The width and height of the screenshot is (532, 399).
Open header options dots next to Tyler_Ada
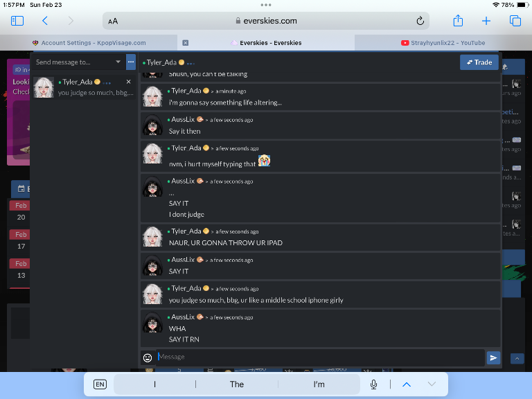coord(190,64)
